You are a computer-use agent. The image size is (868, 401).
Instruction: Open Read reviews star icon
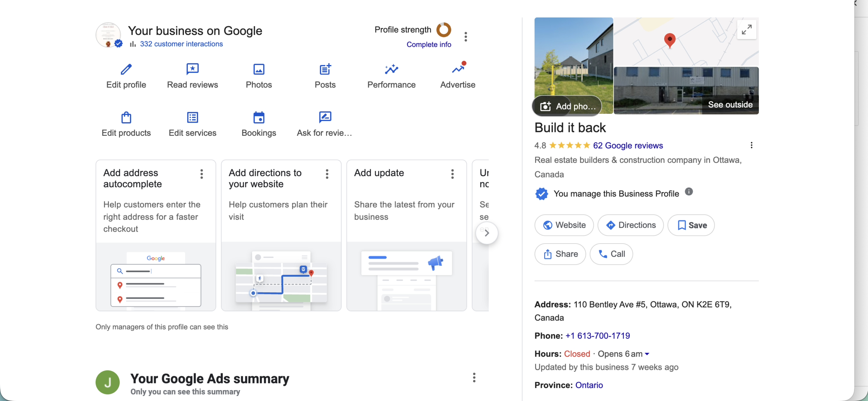tap(192, 69)
